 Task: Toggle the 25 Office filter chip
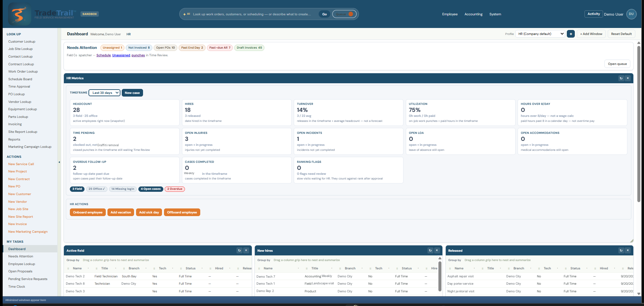tap(96, 189)
